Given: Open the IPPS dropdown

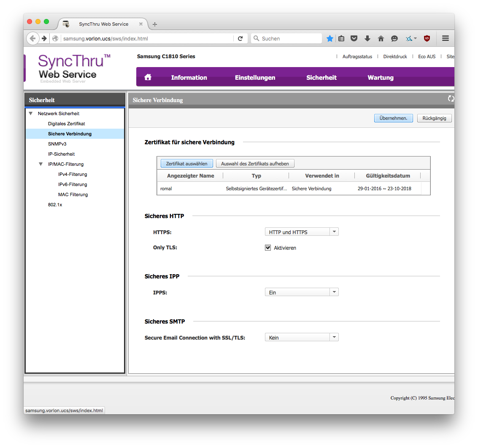Looking at the screenshot, I should coord(301,292).
